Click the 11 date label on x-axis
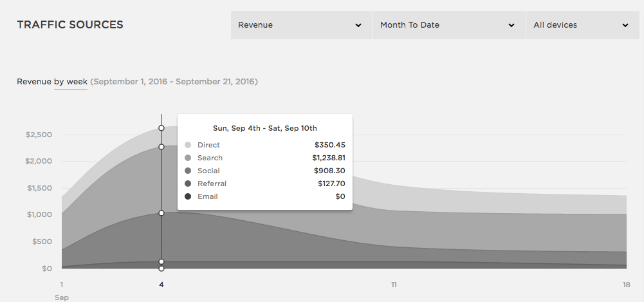 (394, 284)
